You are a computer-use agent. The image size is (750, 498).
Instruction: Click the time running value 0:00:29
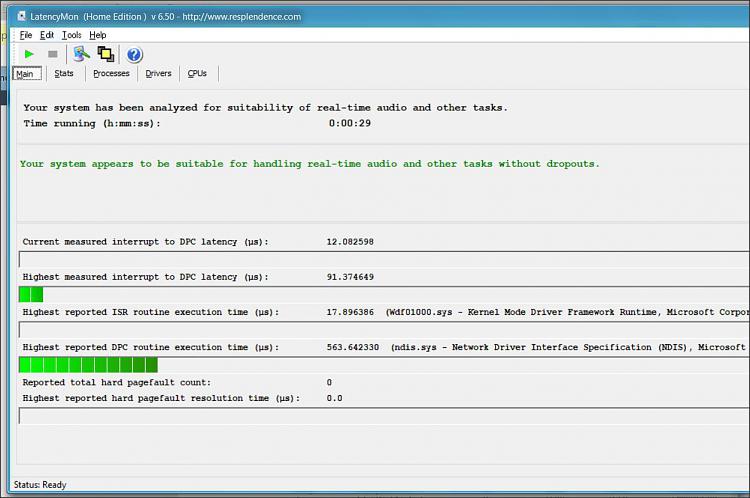350,123
